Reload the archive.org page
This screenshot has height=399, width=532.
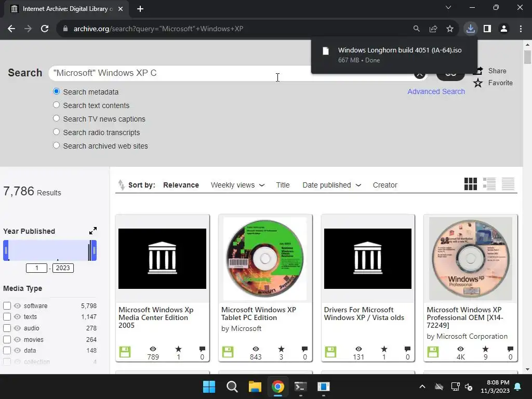coord(45,29)
